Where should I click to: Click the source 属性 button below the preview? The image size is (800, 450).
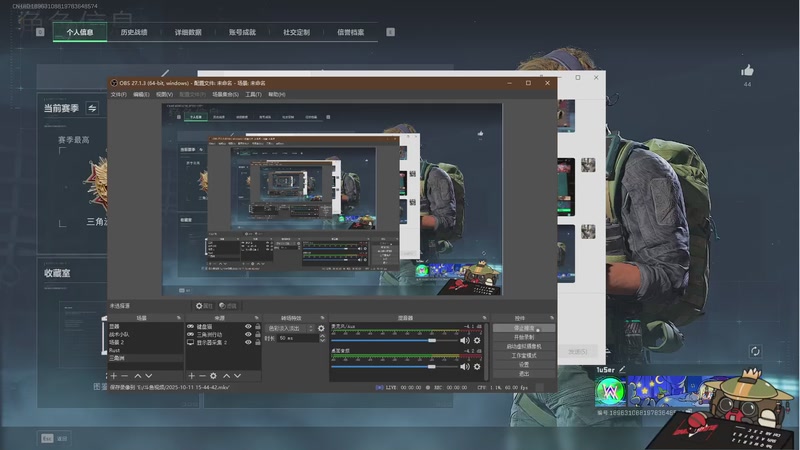204,306
